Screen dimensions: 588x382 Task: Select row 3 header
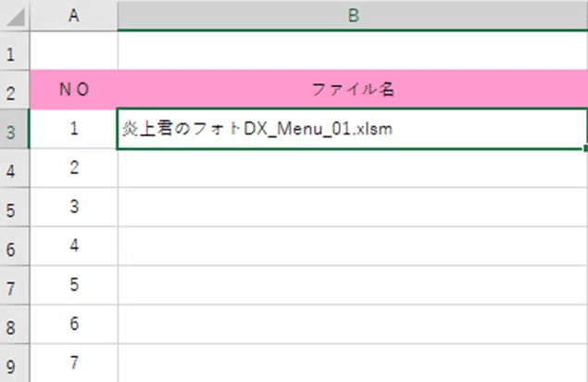pyautogui.click(x=15, y=129)
